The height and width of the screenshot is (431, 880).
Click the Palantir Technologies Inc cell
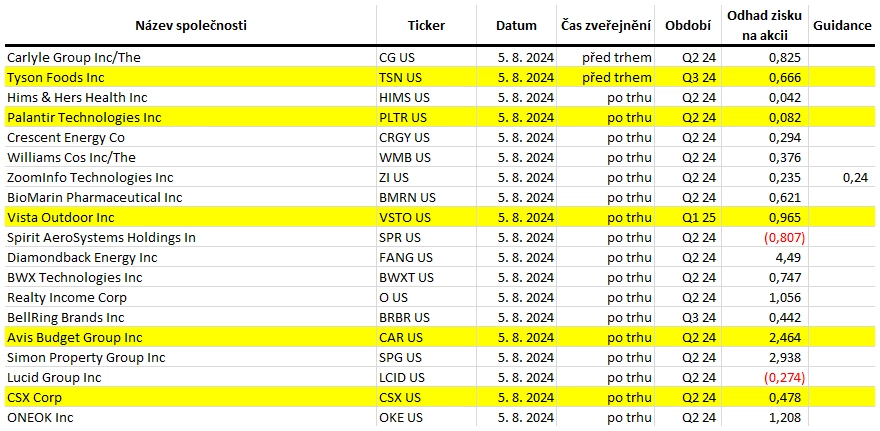[x=191, y=117]
